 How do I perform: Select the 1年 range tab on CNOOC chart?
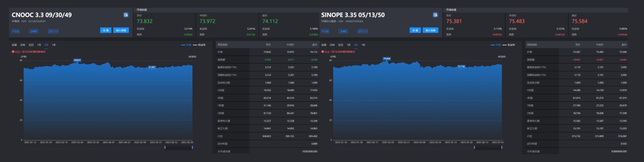(54, 45)
